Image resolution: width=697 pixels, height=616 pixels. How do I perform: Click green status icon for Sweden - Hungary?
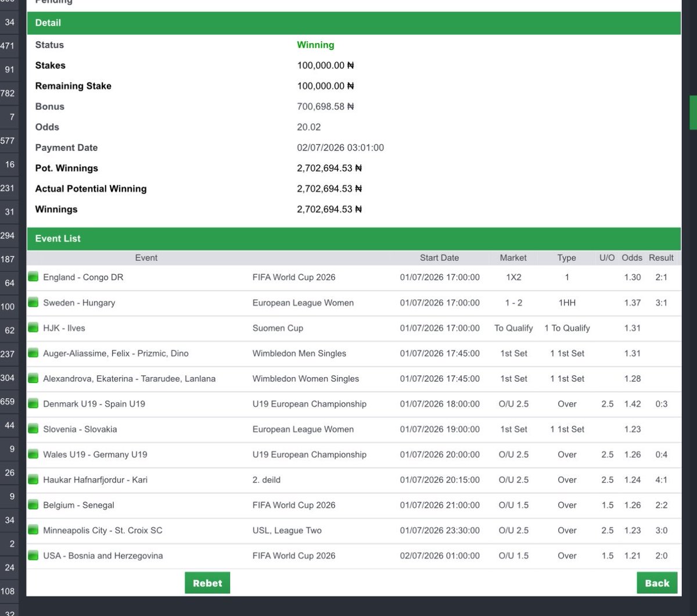33,303
